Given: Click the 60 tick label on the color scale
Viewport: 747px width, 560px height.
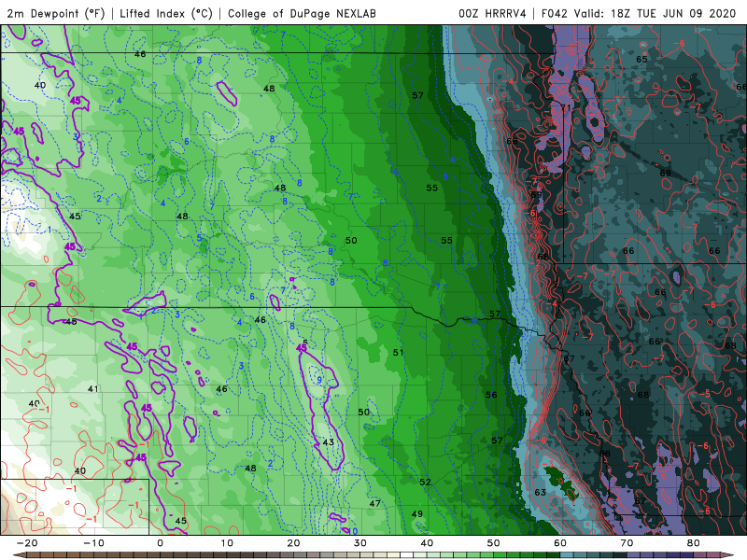Looking at the screenshot, I should click(560, 543).
